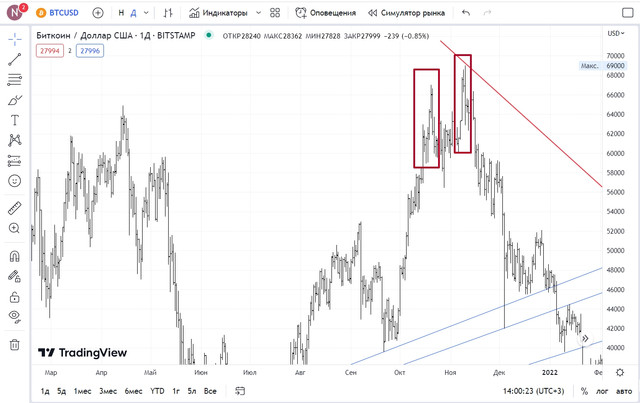The image size is (640, 403).
Task: Toggle percent scale mode
Action: coord(584,391)
